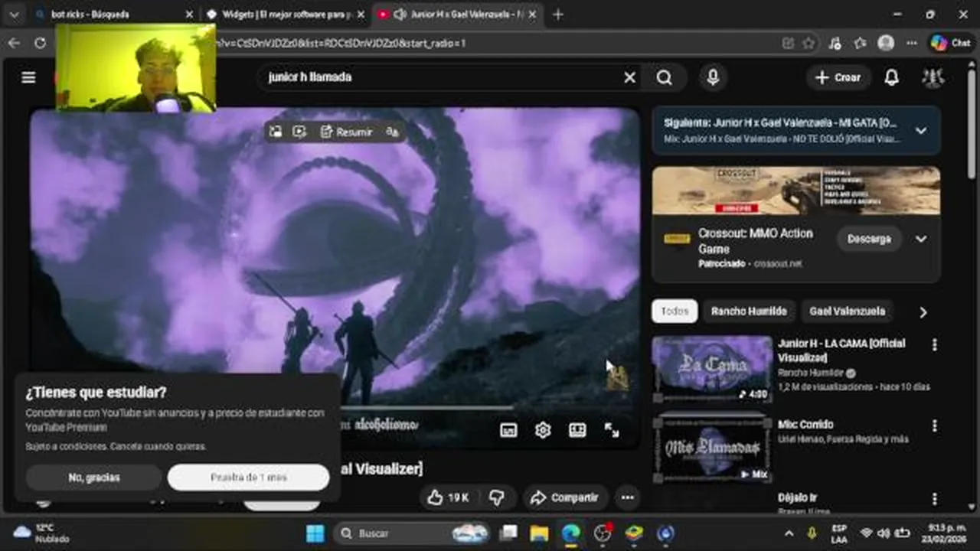Open Mis Llamadas mix thumbnail
Viewport: 980px width, 551px height.
(712, 450)
